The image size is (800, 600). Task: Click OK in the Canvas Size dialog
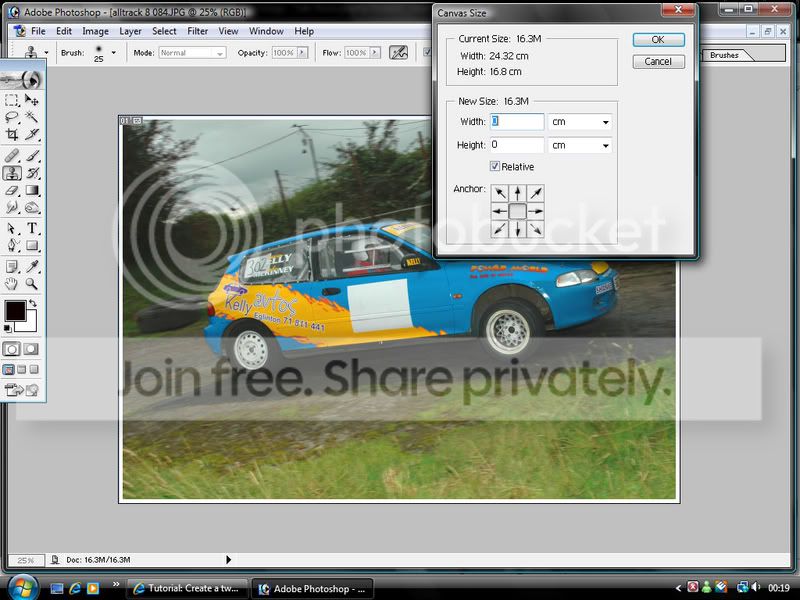pos(658,40)
